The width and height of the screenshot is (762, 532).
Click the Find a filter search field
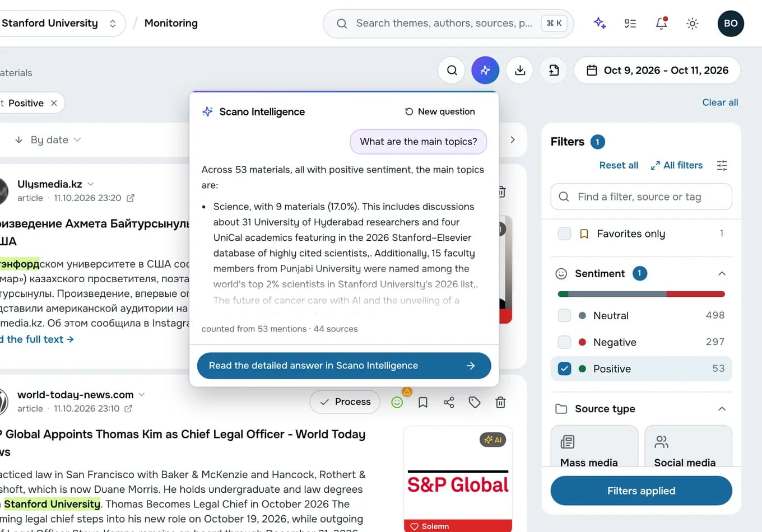pos(641,197)
